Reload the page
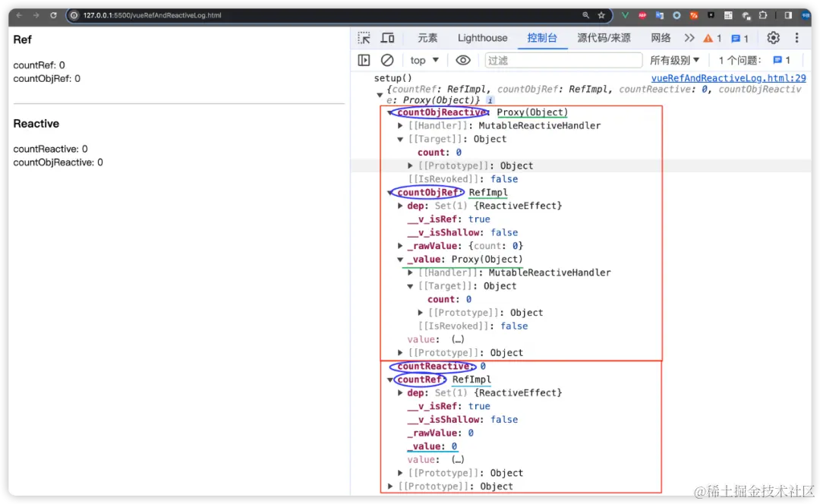Screen dimensions: 820x504 pos(53,15)
